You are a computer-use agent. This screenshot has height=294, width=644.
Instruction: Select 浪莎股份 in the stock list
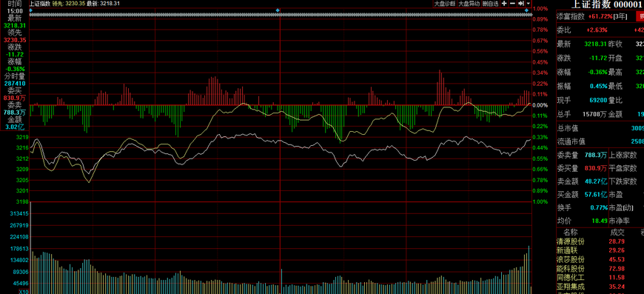[x=570, y=259]
